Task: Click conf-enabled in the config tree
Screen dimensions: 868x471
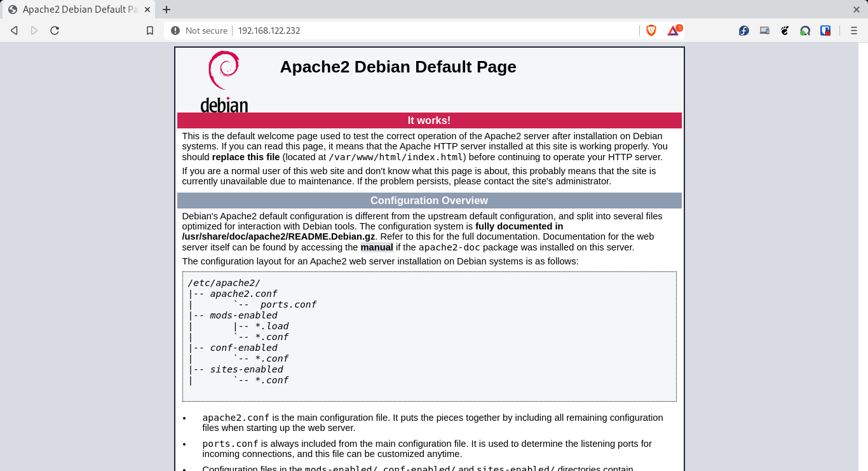Action: (x=244, y=348)
